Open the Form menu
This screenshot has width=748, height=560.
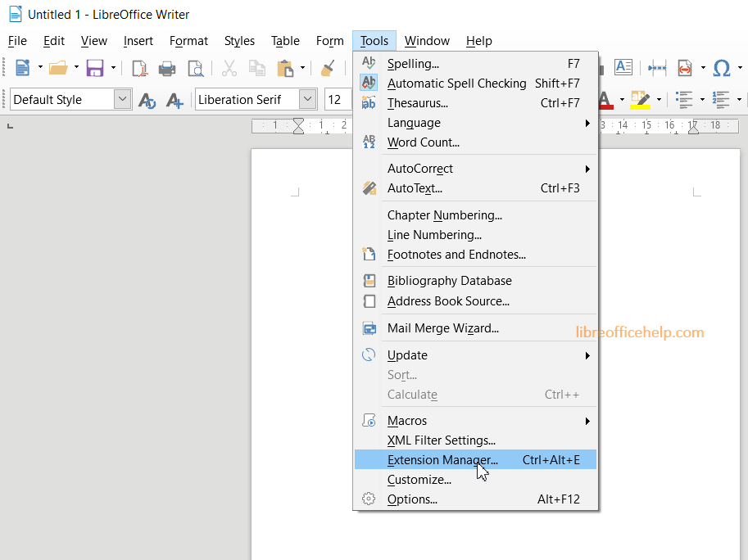point(329,41)
